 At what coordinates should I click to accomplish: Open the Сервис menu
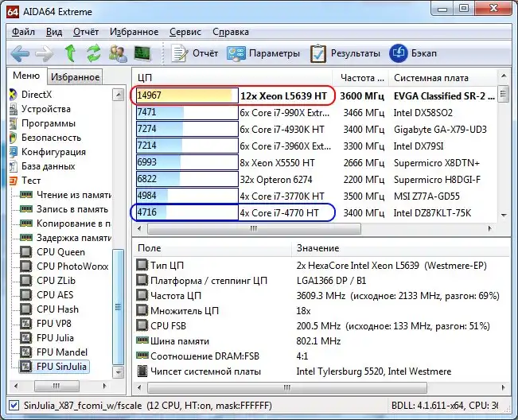point(185,32)
